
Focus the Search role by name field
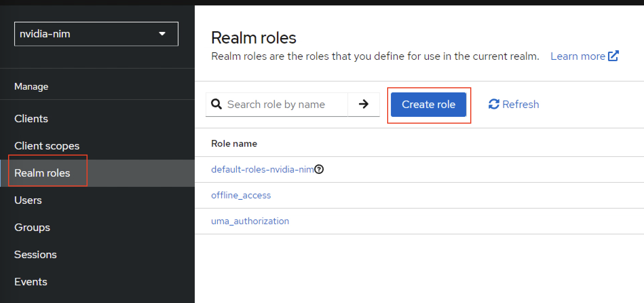pos(285,104)
